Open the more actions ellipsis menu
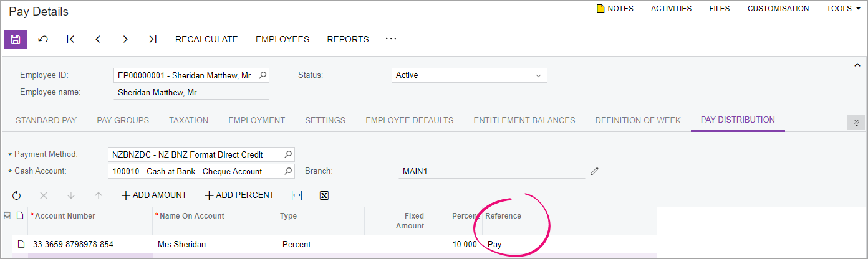868x259 pixels. click(391, 39)
